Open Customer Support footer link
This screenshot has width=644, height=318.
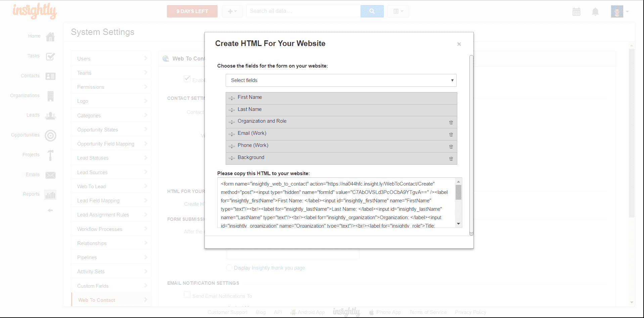click(227, 312)
